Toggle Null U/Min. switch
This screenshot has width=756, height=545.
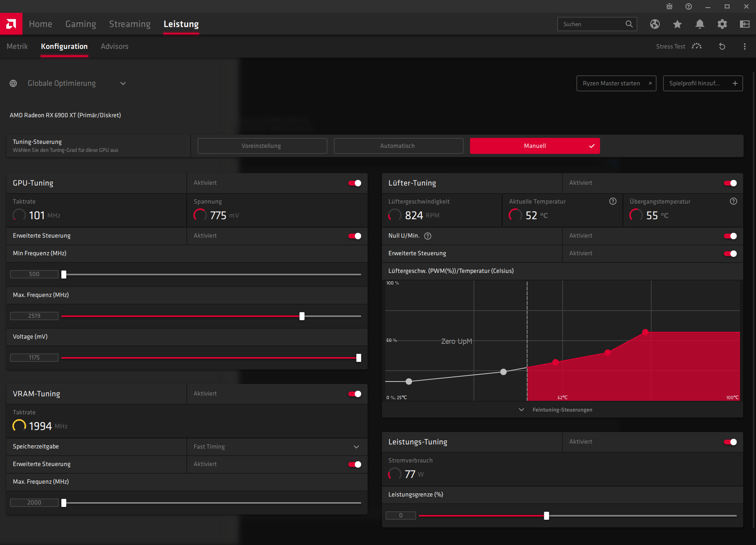coord(730,236)
